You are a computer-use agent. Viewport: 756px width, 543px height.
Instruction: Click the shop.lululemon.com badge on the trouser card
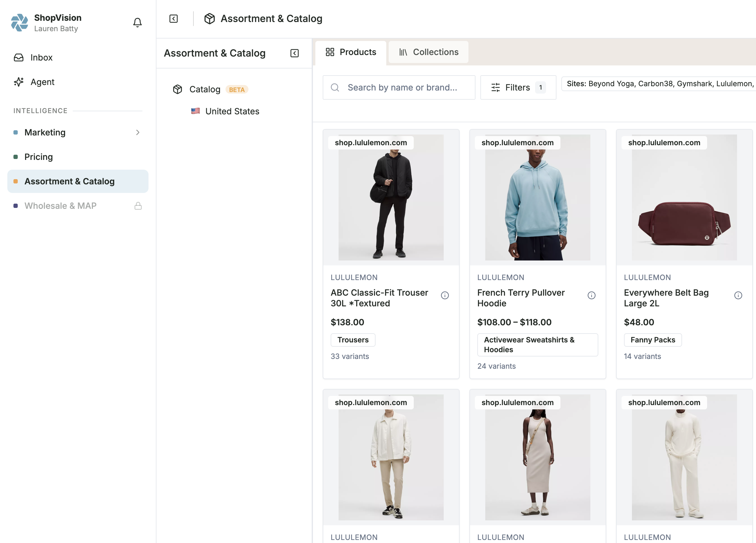click(371, 143)
